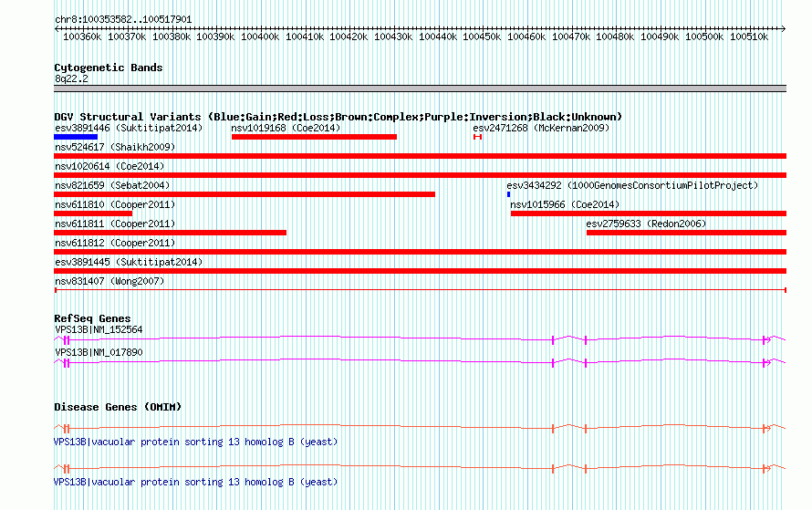Click the 100500k ruler tick label

[704, 36]
